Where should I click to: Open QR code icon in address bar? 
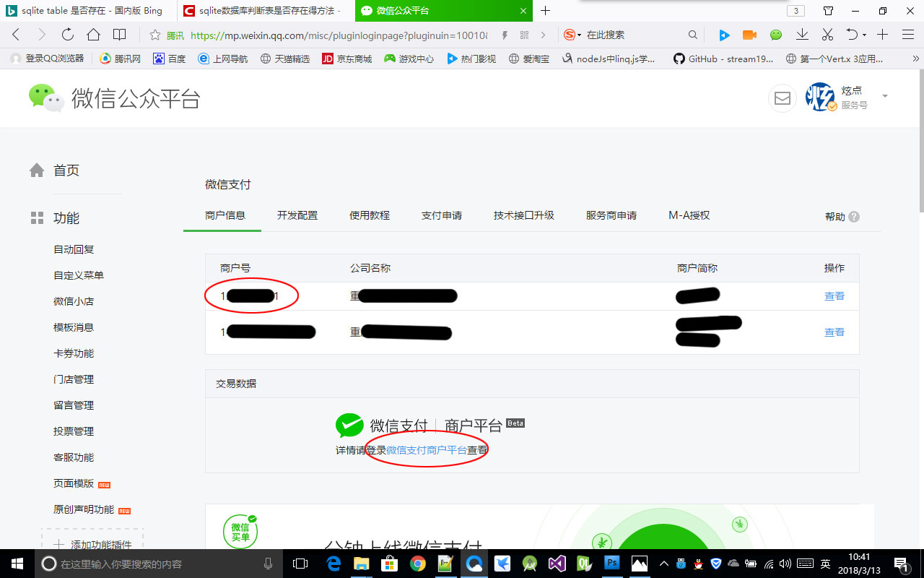click(x=525, y=35)
